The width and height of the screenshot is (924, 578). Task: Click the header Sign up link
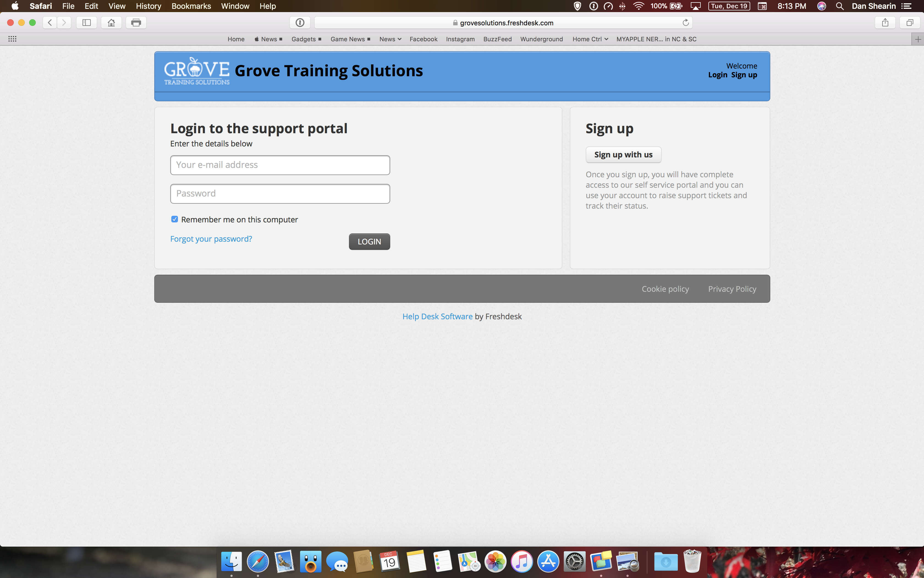pyautogui.click(x=744, y=75)
